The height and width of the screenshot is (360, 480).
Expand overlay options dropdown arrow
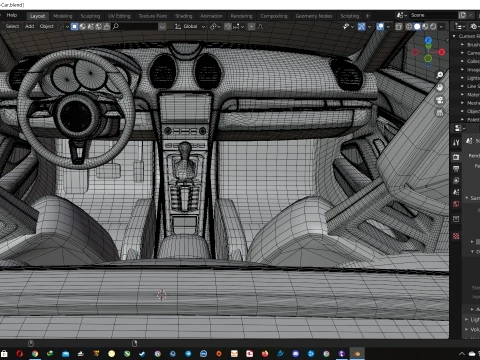tap(388, 26)
